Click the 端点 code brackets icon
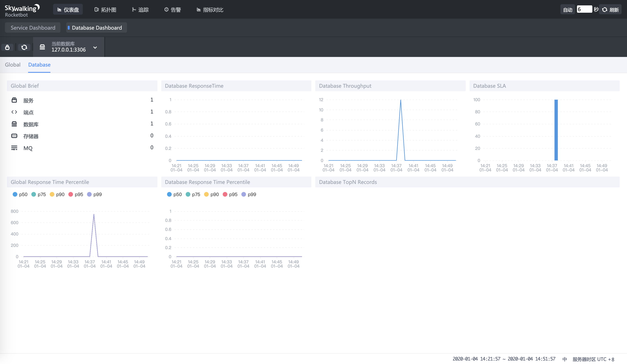The width and height of the screenshot is (627, 364). [14, 112]
